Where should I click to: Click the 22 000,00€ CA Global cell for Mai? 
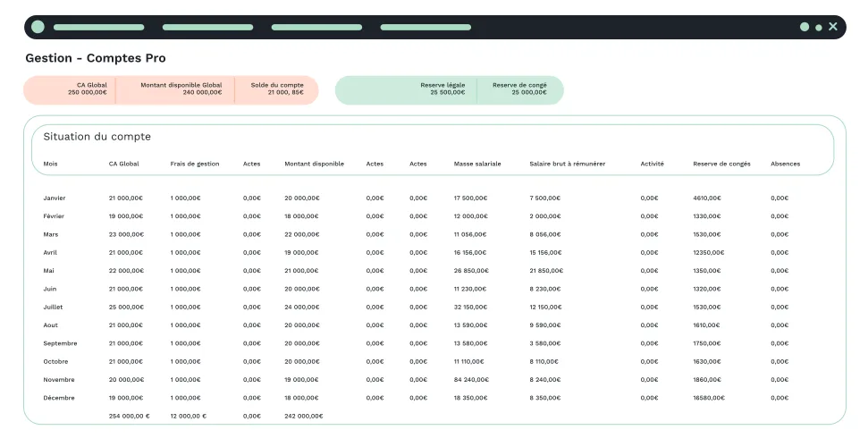coord(126,271)
